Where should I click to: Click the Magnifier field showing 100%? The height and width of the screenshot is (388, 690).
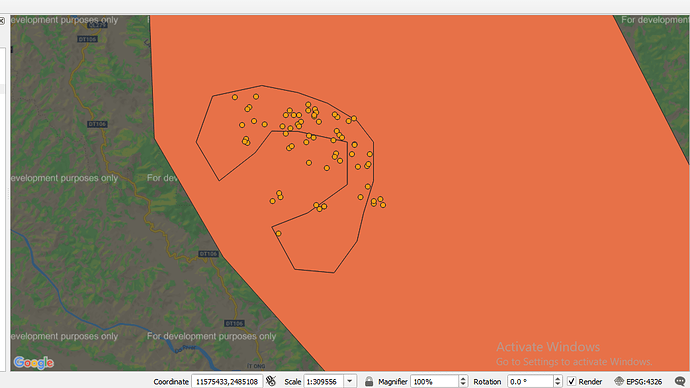434,381
